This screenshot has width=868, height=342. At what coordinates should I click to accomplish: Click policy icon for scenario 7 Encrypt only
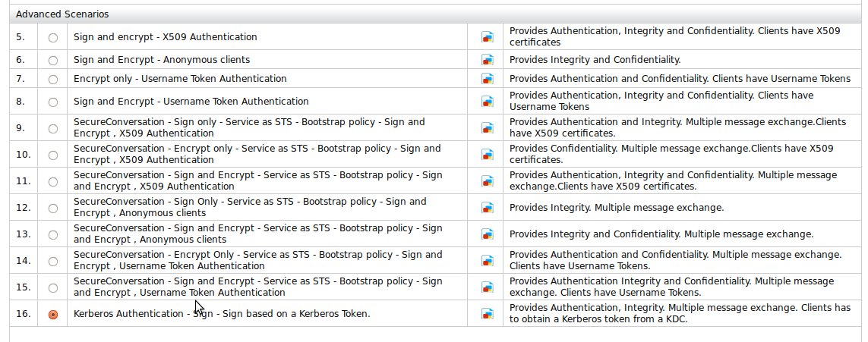tap(488, 79)
